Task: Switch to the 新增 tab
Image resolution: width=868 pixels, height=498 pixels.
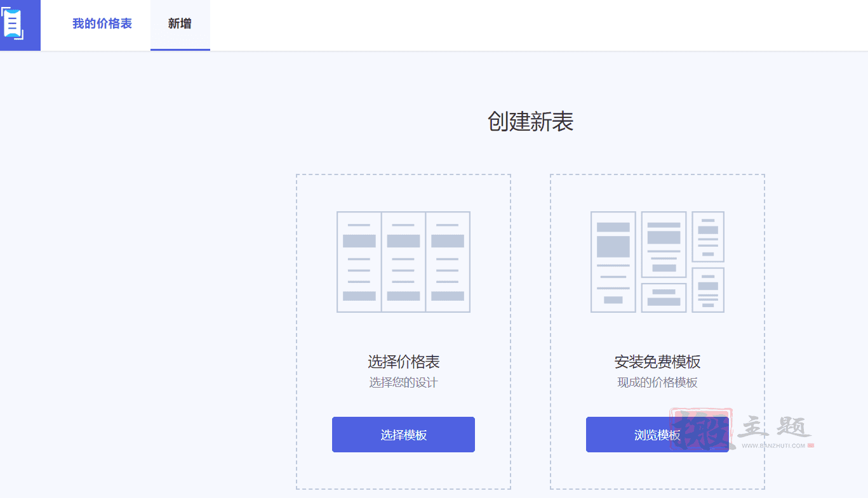Action: click(x=180, y=24)
